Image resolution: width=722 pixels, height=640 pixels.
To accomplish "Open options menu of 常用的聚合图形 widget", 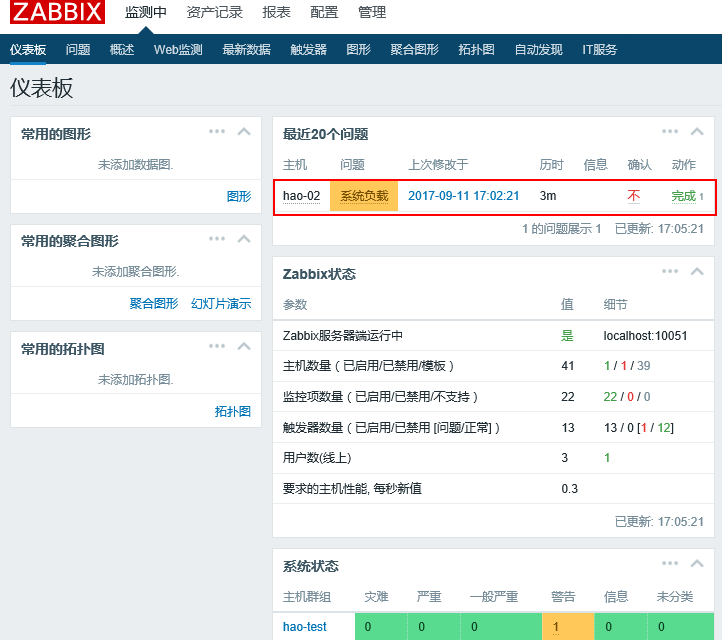I will coord(217,239).
